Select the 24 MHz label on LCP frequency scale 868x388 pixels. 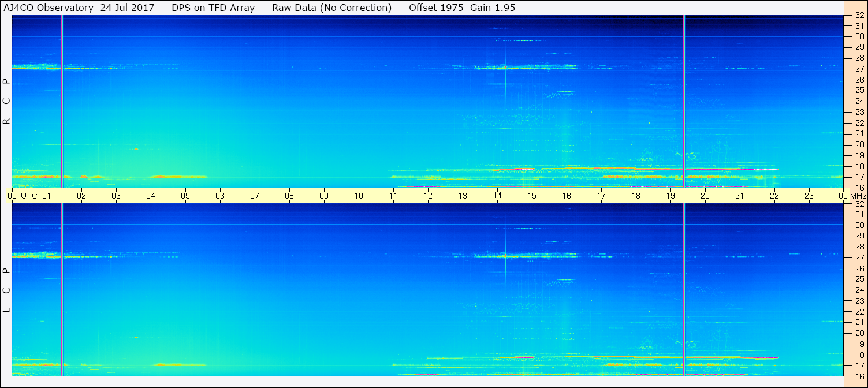[859, 290]
